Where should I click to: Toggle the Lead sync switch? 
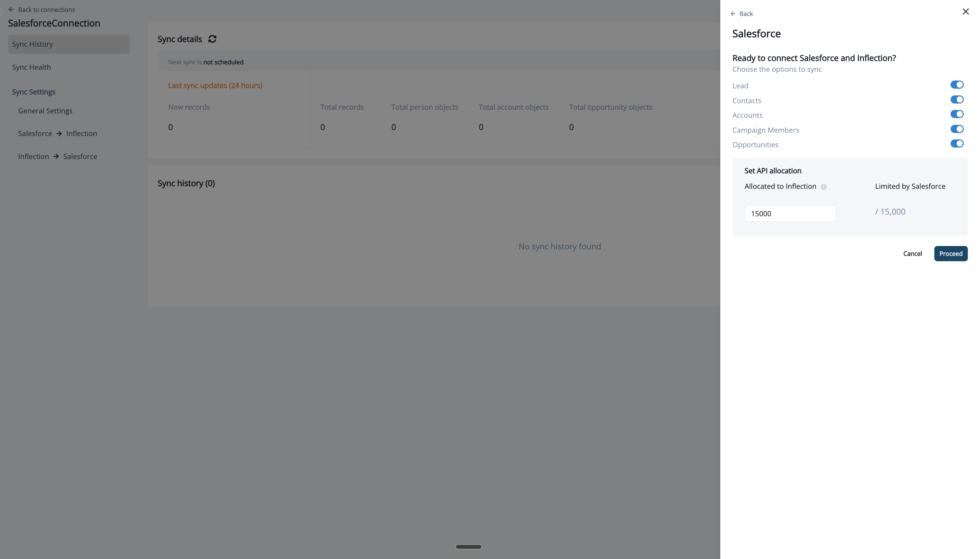[x=957, y=85]
